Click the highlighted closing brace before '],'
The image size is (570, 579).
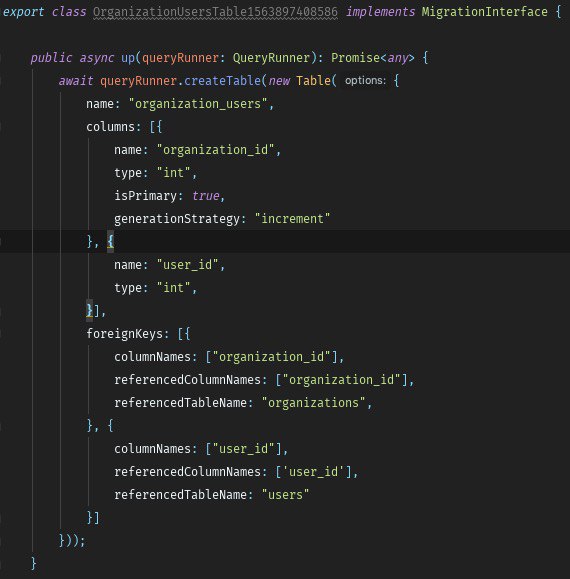89,311
